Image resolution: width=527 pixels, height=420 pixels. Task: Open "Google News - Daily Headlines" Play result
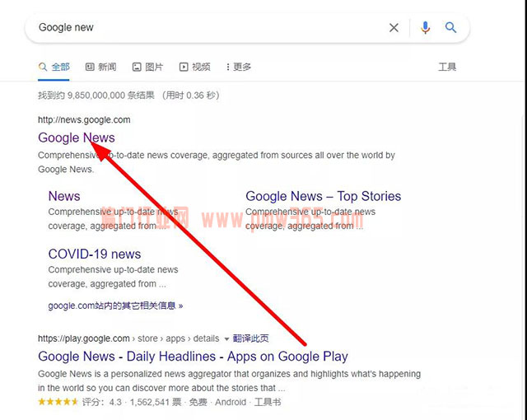tap(193, 357)
